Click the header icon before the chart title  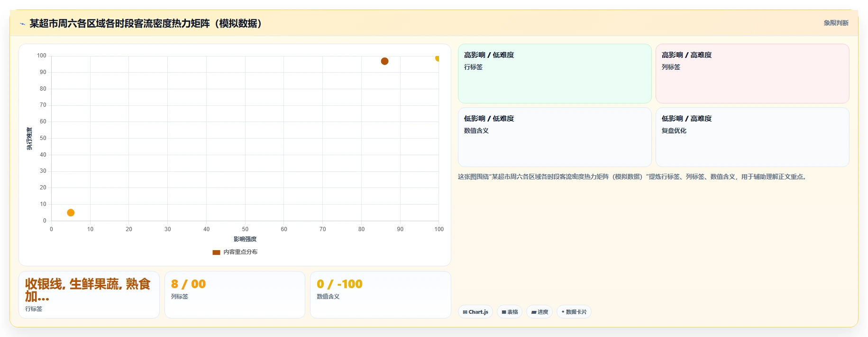(22, 24)
